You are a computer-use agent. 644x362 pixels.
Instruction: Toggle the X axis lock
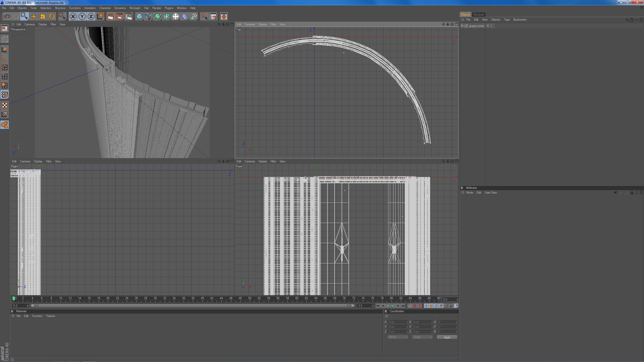coord(73,17)
